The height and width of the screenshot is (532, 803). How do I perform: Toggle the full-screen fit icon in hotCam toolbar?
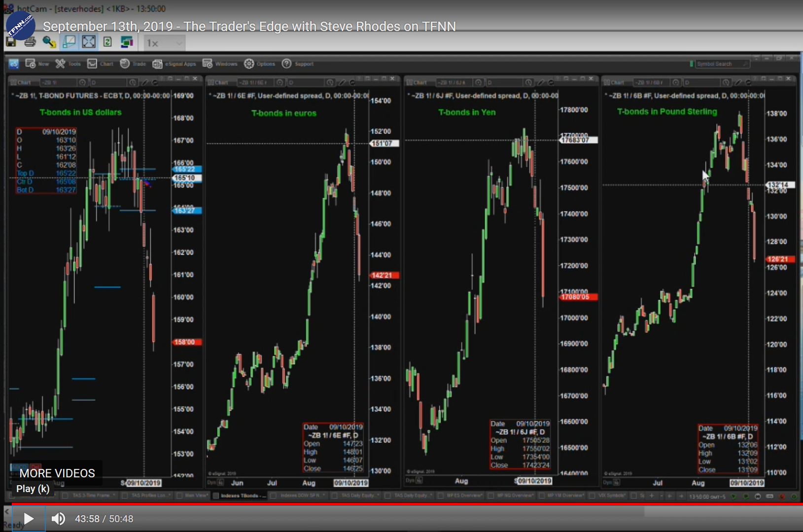89,42
